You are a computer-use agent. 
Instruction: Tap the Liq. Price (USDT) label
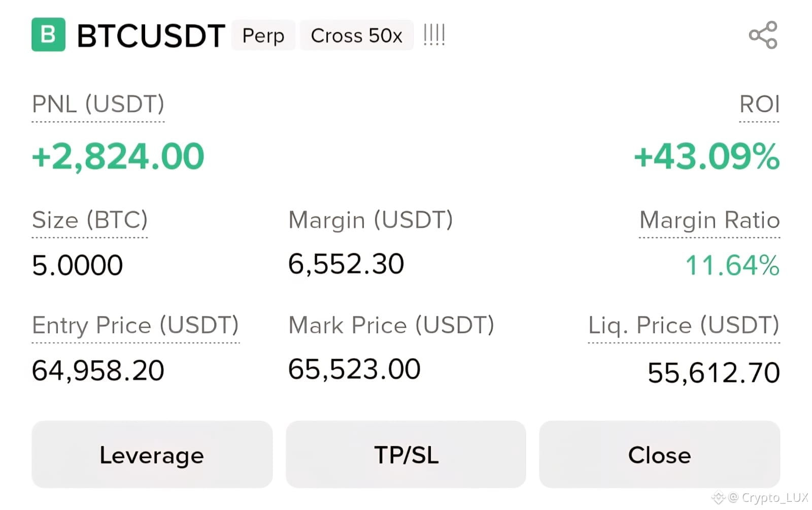pyautogui.click(x=684, y=325)
